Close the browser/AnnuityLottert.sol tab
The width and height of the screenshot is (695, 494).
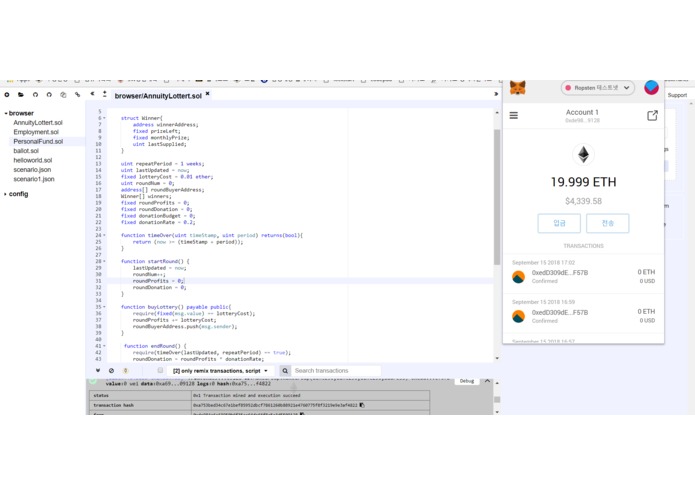tap(207, 94)
